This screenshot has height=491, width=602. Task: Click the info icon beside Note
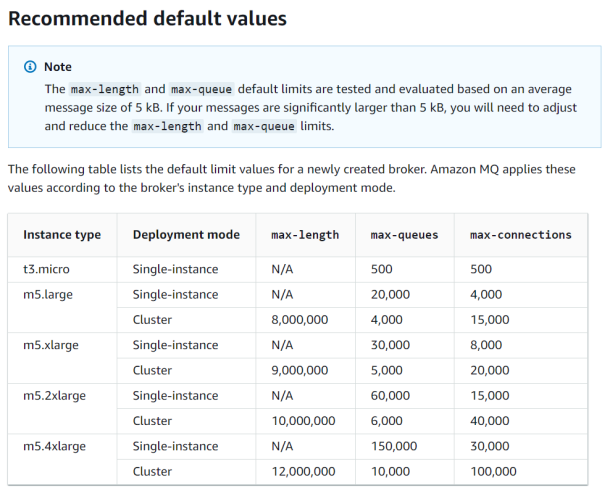click(30, 67)
